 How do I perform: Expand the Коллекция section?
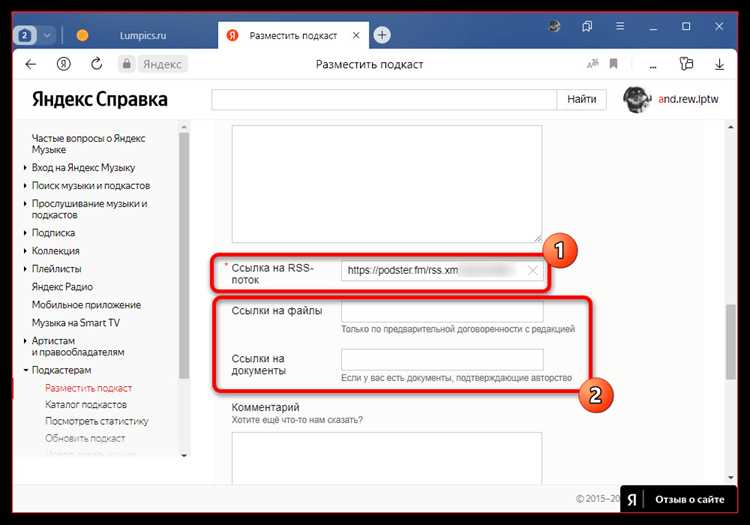(x=55, y=251)
